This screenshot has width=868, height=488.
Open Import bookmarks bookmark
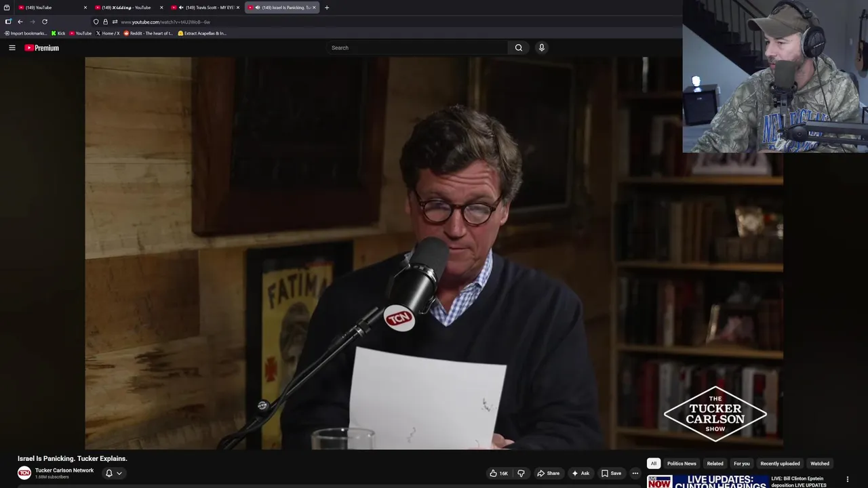[x=26, y=33]
